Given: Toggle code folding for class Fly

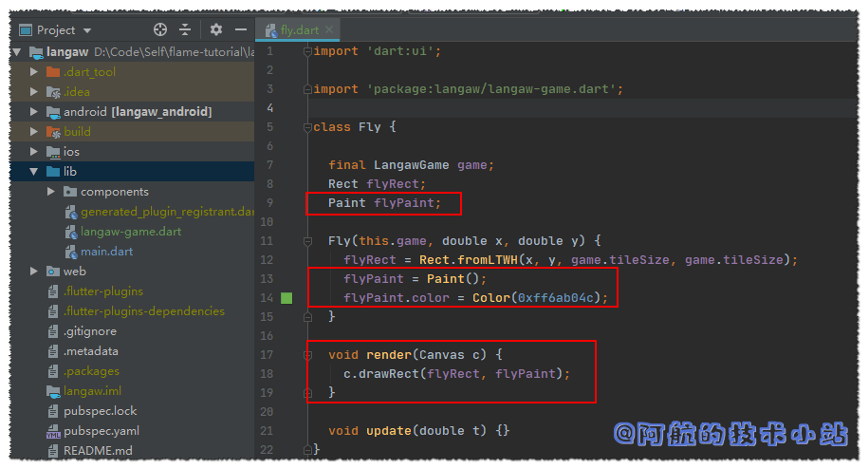Looking at the screenshot, I should [x=307, y=127].
